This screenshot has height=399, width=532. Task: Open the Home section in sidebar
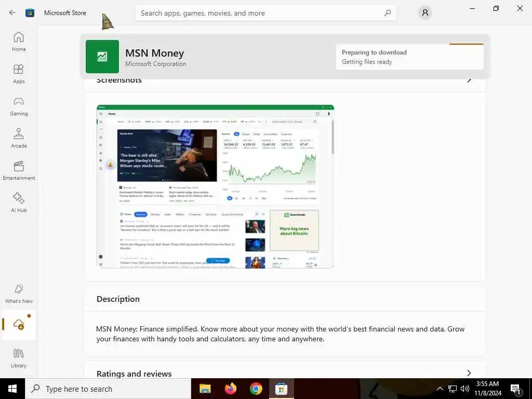point(19,42)
